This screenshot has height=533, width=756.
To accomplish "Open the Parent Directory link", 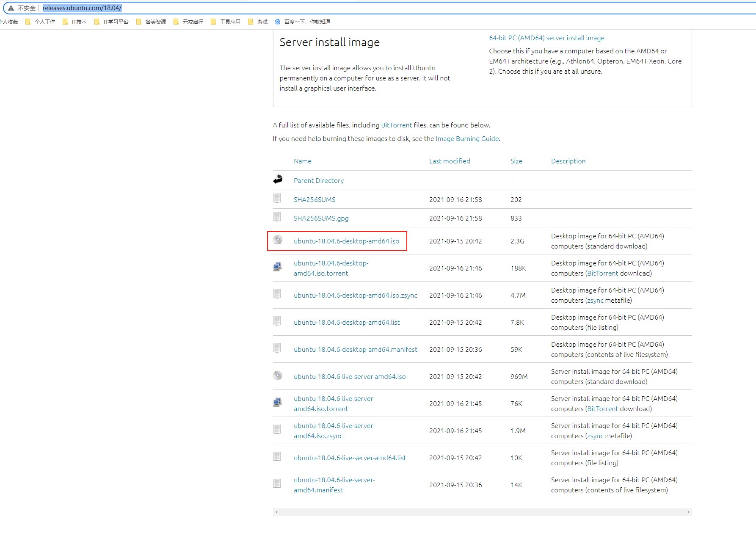I will (319, 181).
